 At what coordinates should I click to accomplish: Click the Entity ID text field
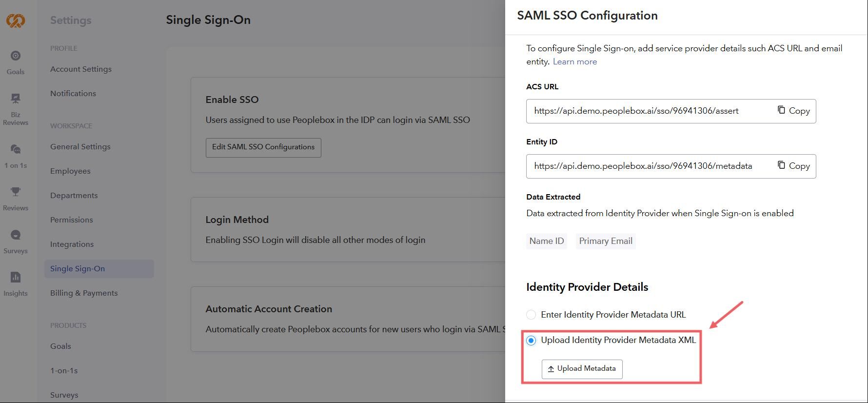pyautogui.click(x=650, y=166)
